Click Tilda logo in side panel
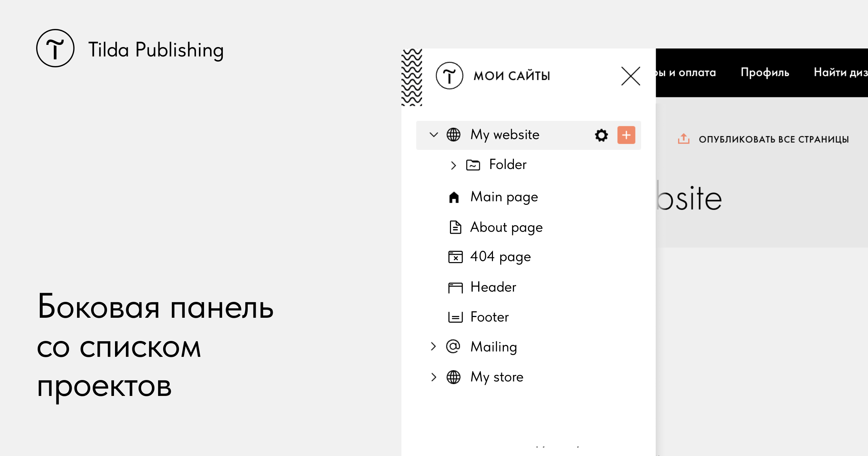The image size is (868, 456). click(x=449, y=76)
